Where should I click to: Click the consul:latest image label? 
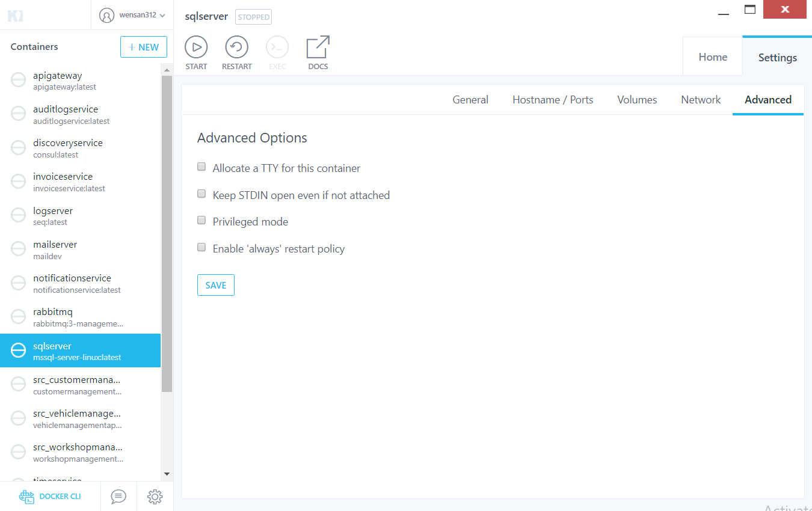click(56, 155)
